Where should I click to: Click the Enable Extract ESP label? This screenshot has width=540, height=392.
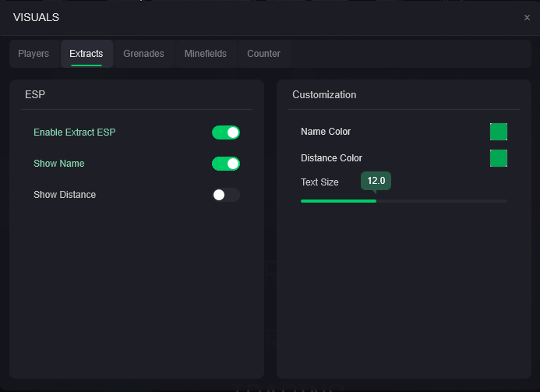[74, 132]
